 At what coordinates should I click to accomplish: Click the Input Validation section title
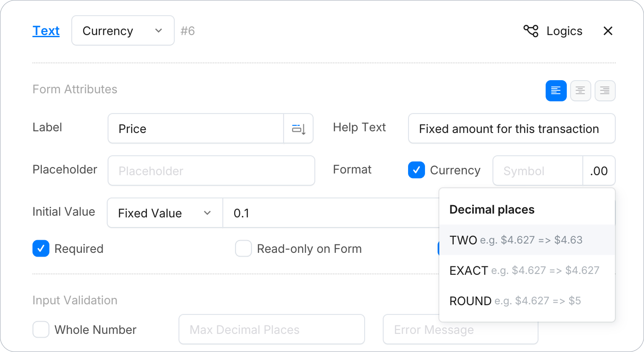(x=75, y=300)
